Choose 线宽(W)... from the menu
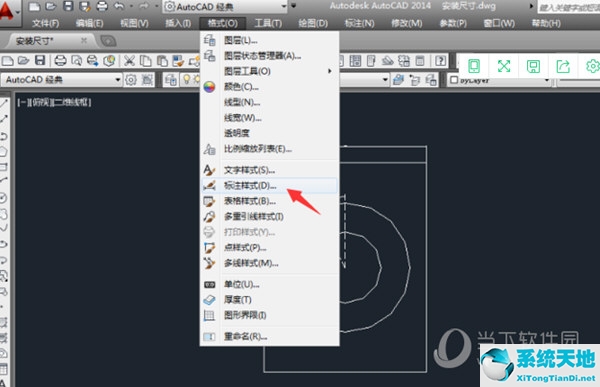Viewport: 600px width, 387px height. 269,118
